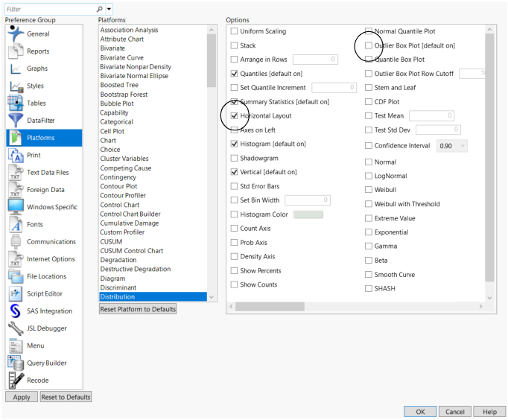Open the Print preference icon
The width and height of the screenshot is (508, 420).
pos(16,155)
